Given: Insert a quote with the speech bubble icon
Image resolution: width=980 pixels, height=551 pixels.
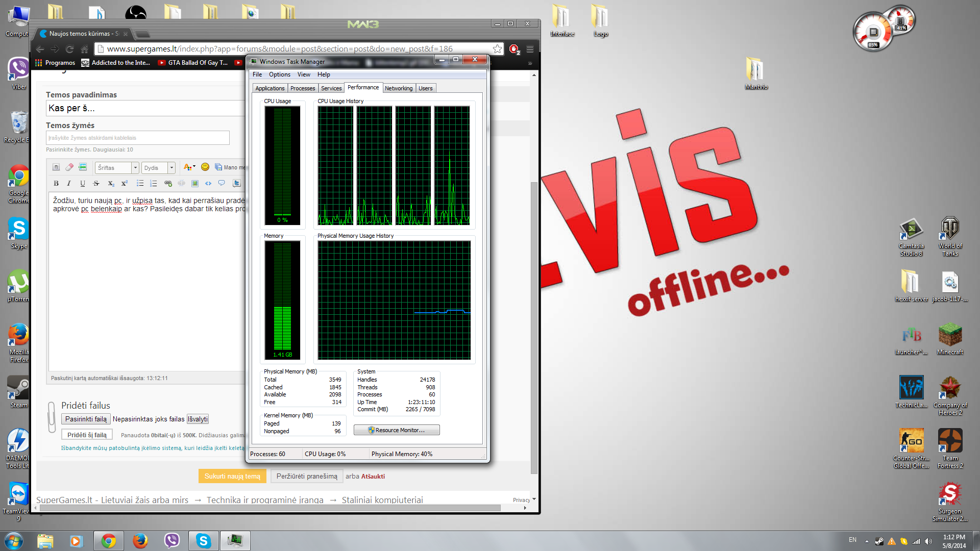Looking at the screenshot, I should coord(222,183).
